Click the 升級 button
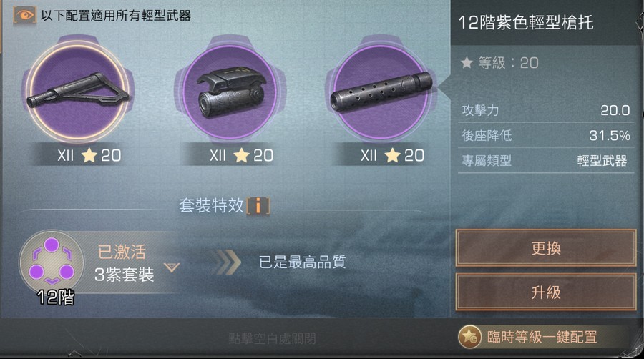Screen dimensions: 644x359 coord(546,292)
